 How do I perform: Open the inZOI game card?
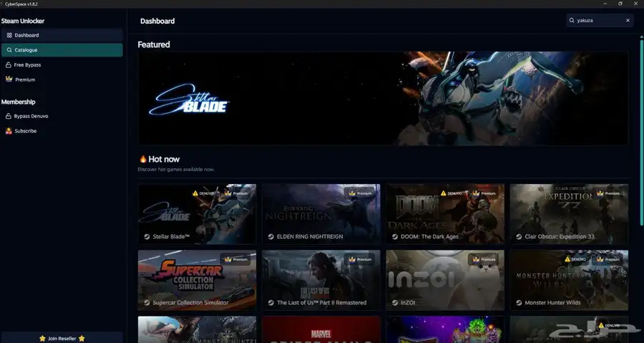coord(445,280)
